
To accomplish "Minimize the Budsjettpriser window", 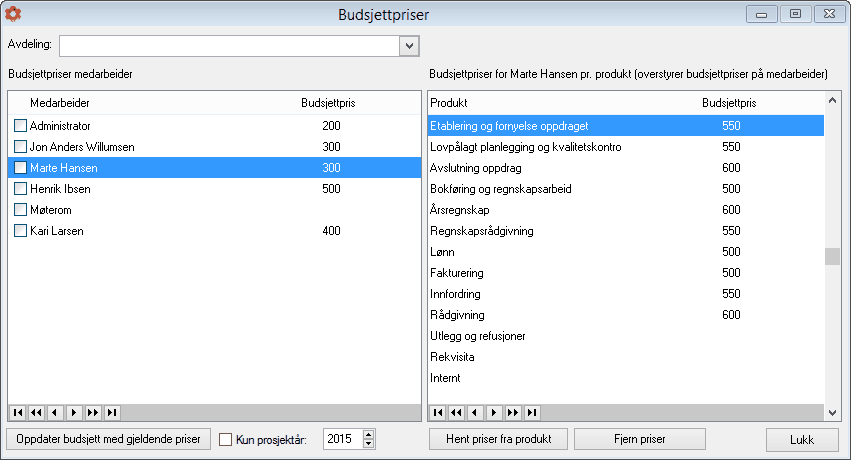I will click(x=761, y=14).
